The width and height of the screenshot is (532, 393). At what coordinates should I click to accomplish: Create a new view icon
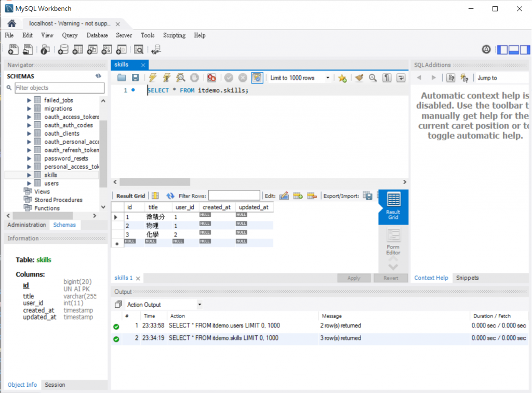[92, 49]
